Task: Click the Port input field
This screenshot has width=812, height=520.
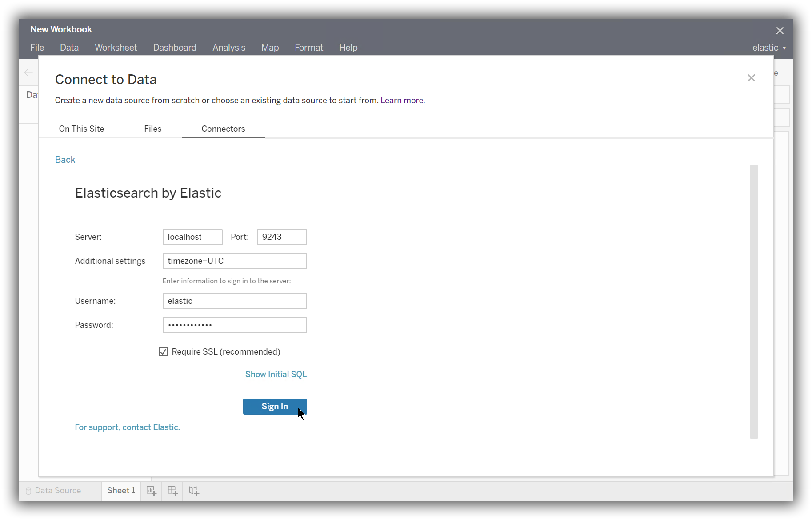Action: tap(282, 237)
